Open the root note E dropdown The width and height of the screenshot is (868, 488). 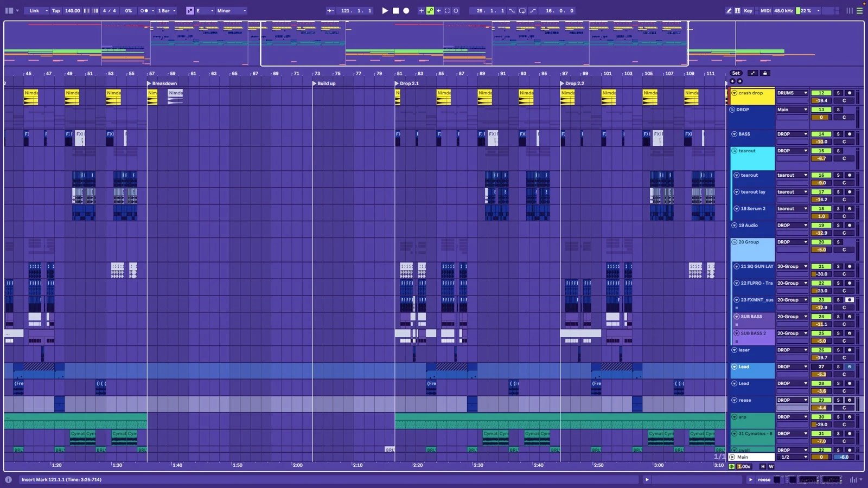(205, 10)
